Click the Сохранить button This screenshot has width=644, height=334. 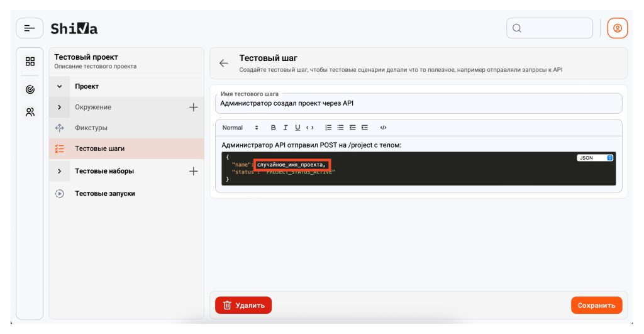click(596, 306)
